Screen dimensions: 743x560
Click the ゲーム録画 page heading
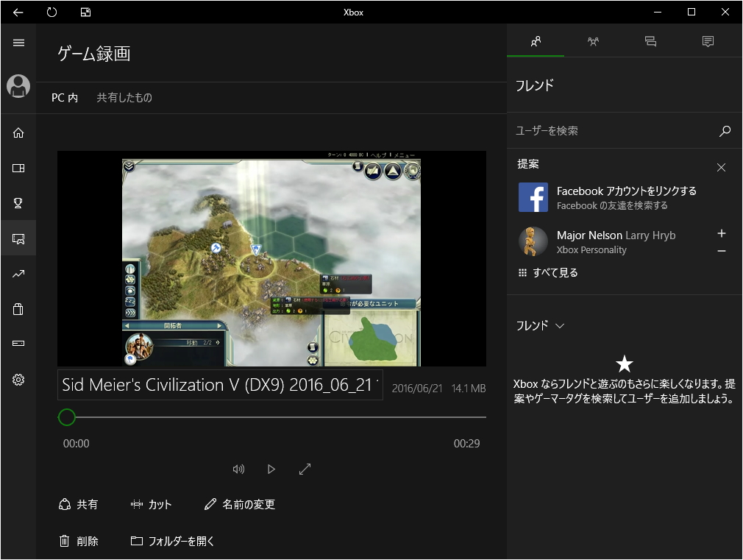94,54
